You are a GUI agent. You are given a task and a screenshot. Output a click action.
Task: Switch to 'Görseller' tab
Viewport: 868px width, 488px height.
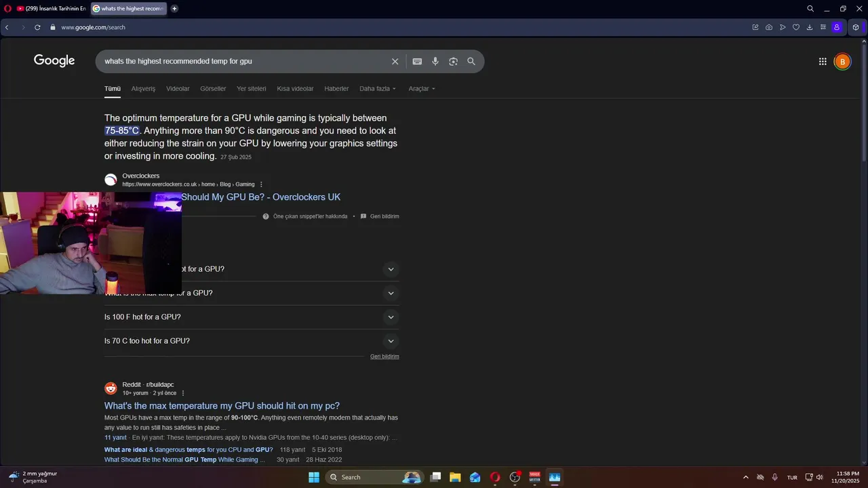(x=213, y=89)
